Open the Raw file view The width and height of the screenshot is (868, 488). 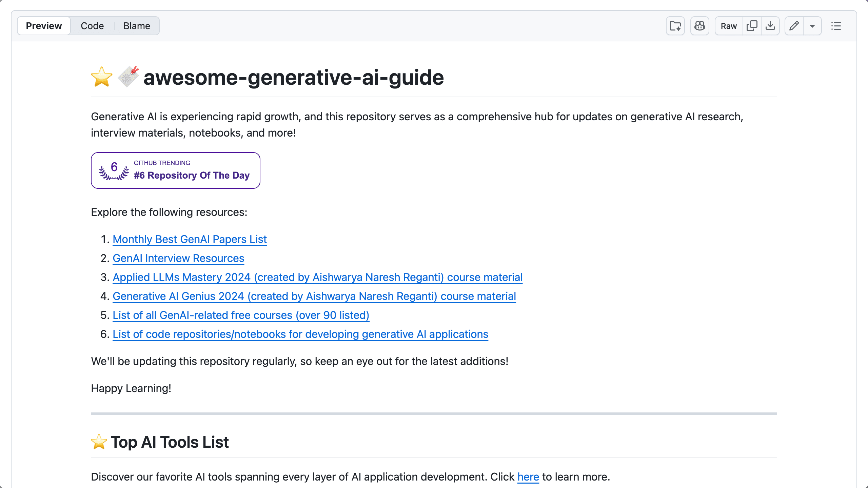pyautogui.click(x=728, y=25)
